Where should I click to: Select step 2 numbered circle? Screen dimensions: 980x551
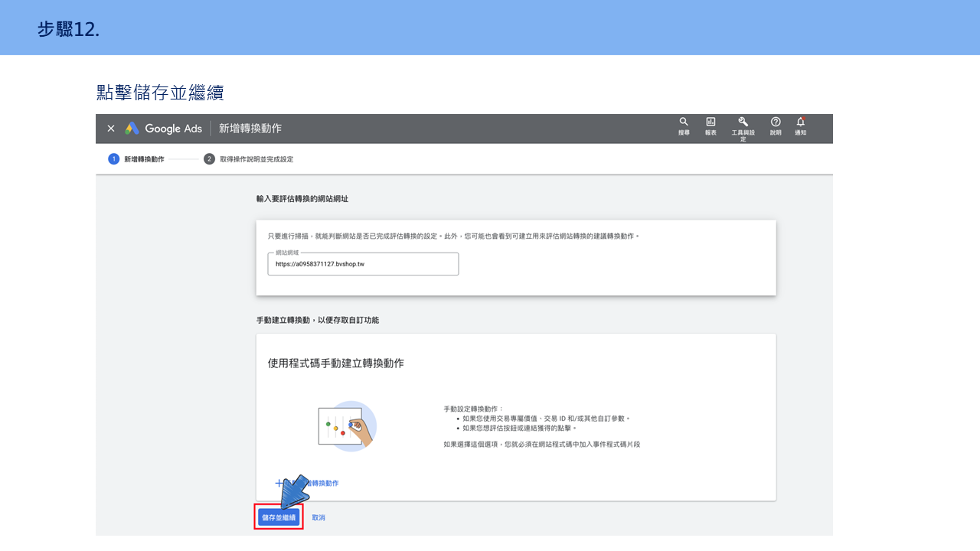209,159
